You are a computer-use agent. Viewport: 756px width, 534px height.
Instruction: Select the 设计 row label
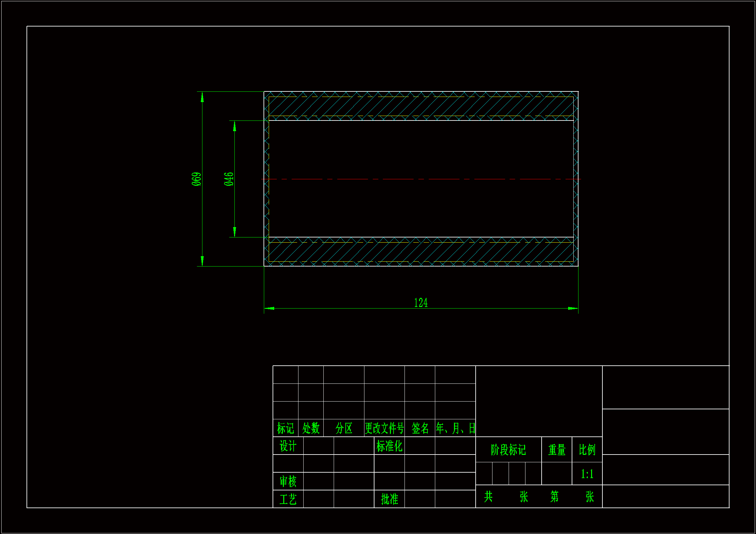point(288,446)
